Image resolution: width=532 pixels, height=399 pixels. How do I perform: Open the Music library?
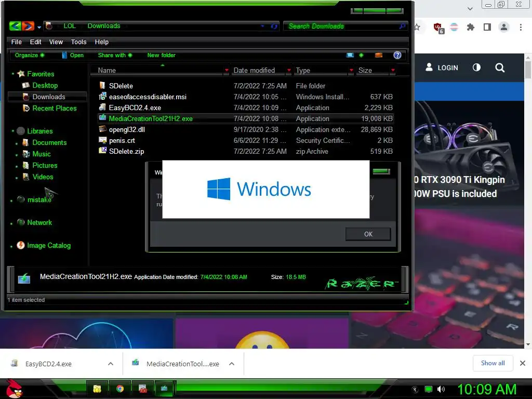point(42,154)
